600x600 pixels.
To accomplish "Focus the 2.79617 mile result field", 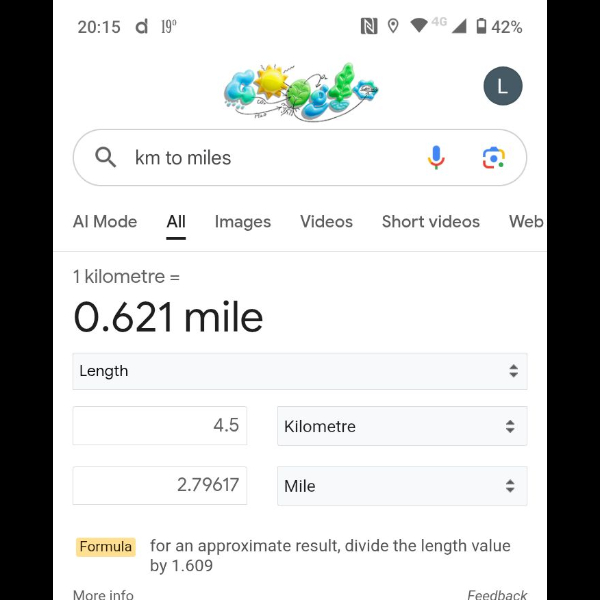I will point(160,486).
